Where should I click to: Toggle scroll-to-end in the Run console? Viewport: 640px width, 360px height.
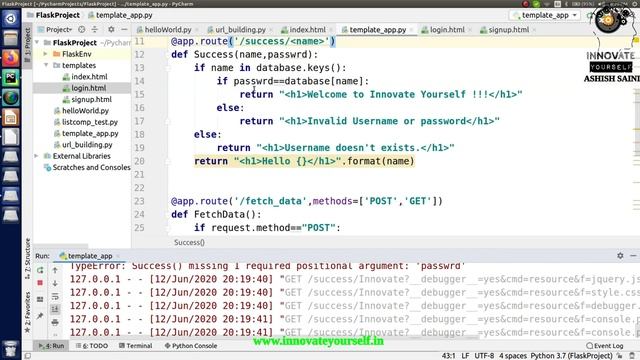coord(55,309)
